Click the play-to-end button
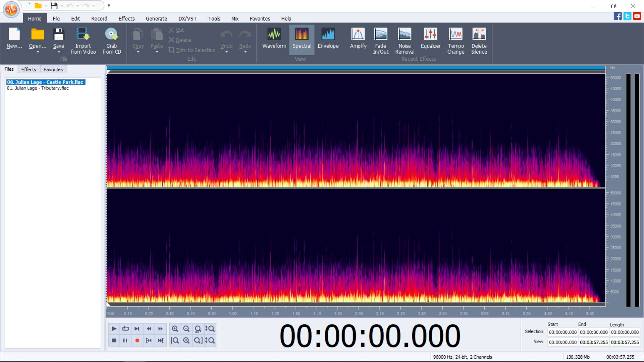Screen dimensions: 644x362 (137, 328)
